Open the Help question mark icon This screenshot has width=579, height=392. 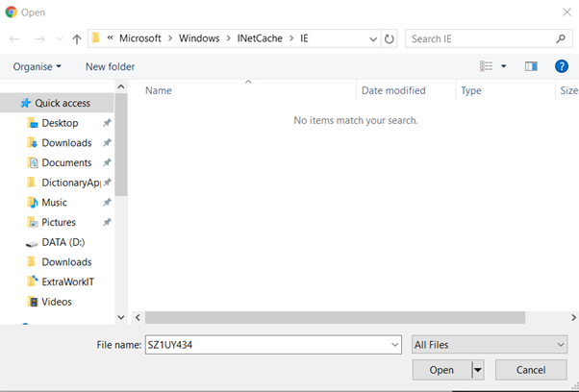click(x=562, y=66)
